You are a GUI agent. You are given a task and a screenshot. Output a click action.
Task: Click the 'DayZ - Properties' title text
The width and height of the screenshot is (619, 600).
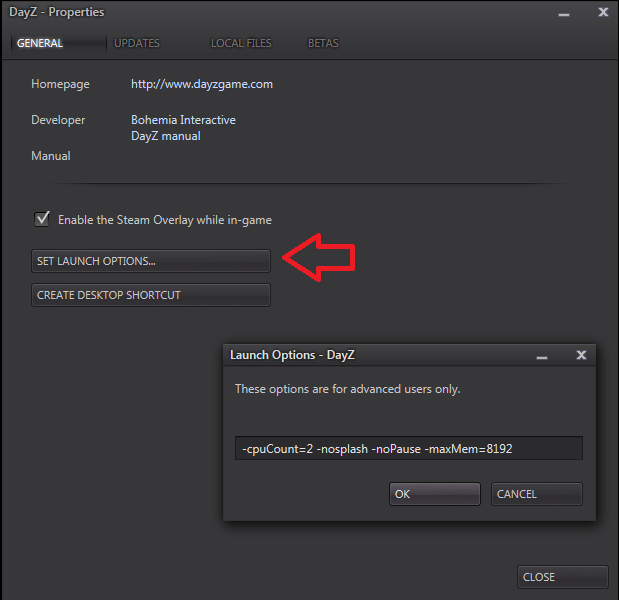[56, 12]
